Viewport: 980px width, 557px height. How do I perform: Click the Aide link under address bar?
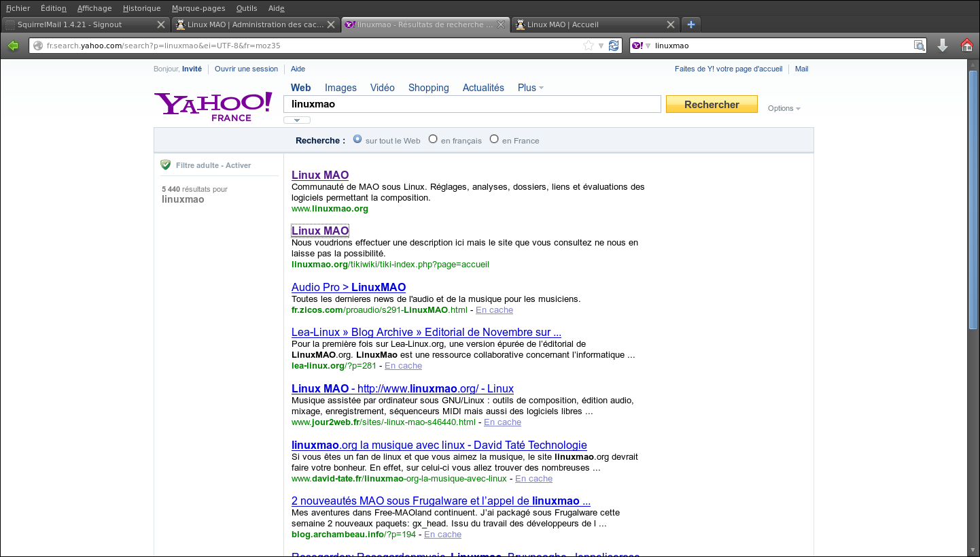[298, 69]
